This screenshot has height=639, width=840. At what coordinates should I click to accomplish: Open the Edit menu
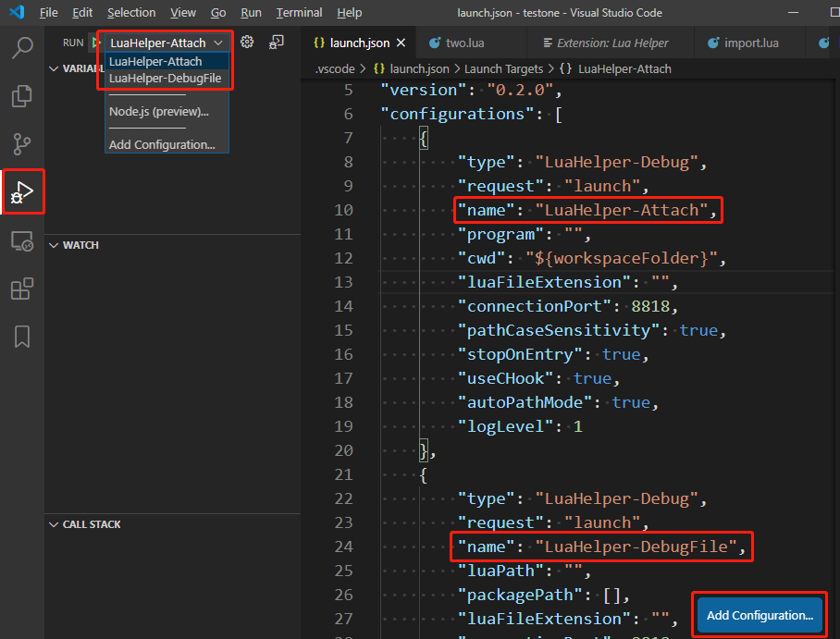coord(82,12)
